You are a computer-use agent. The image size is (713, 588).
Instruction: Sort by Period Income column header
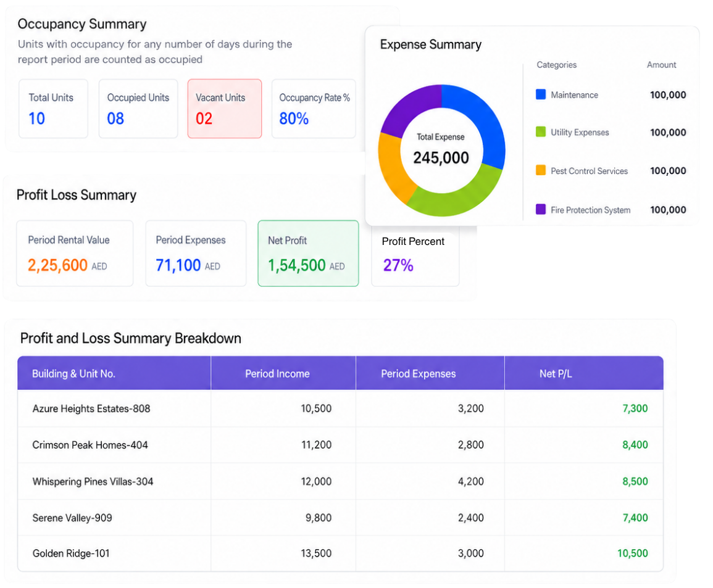pyautogui.click(x=283, y=373)
